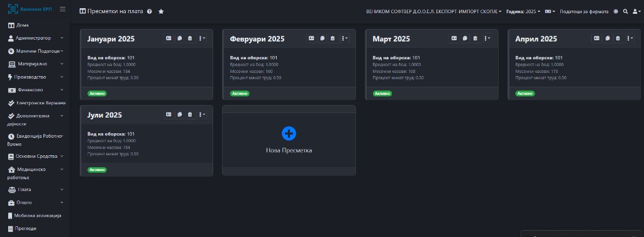
Task: Open the search magnifier icon
Action: [626, 11]
